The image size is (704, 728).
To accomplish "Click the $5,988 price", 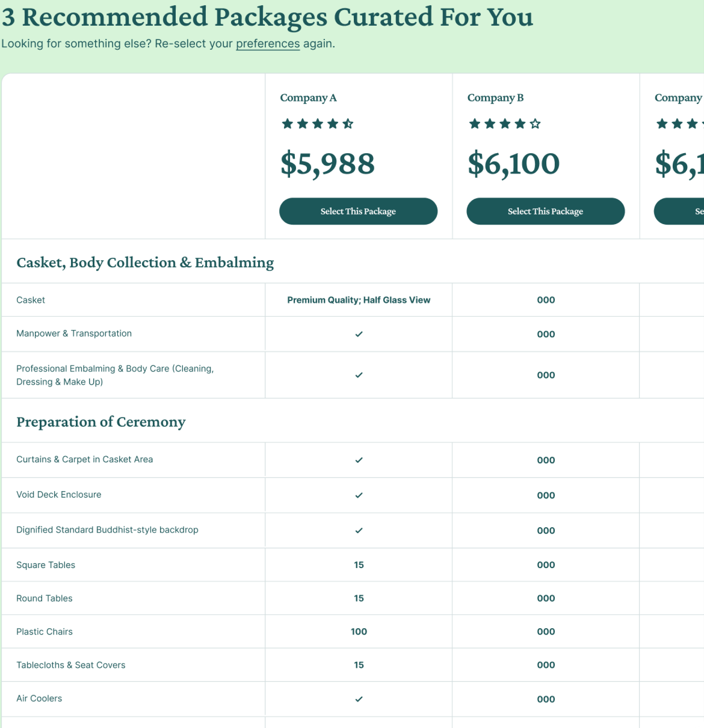I will click(327, 164).
